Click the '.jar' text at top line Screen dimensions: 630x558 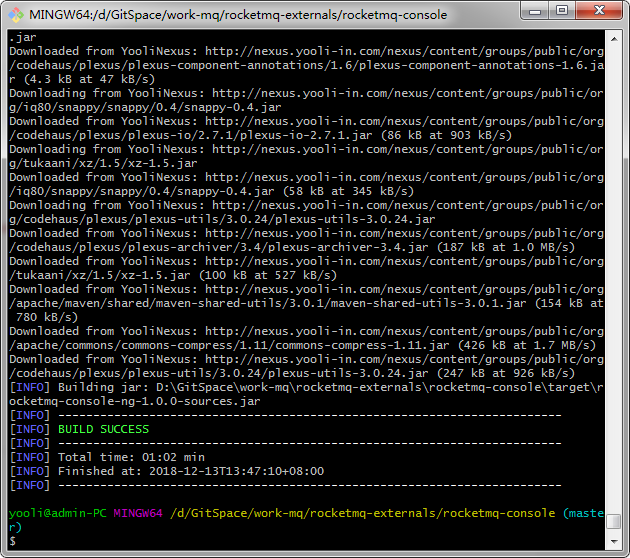(x=23, y=37)
